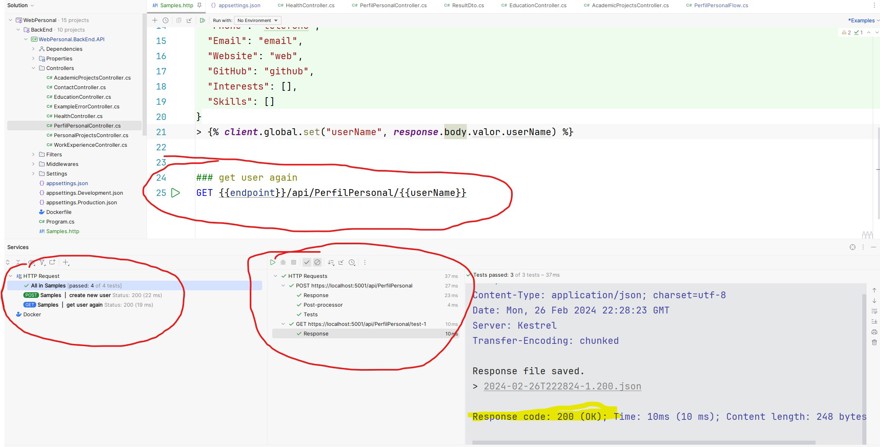Expand the Settings folder
Viewport: 880px width, 447px height.
coord(33,174)
